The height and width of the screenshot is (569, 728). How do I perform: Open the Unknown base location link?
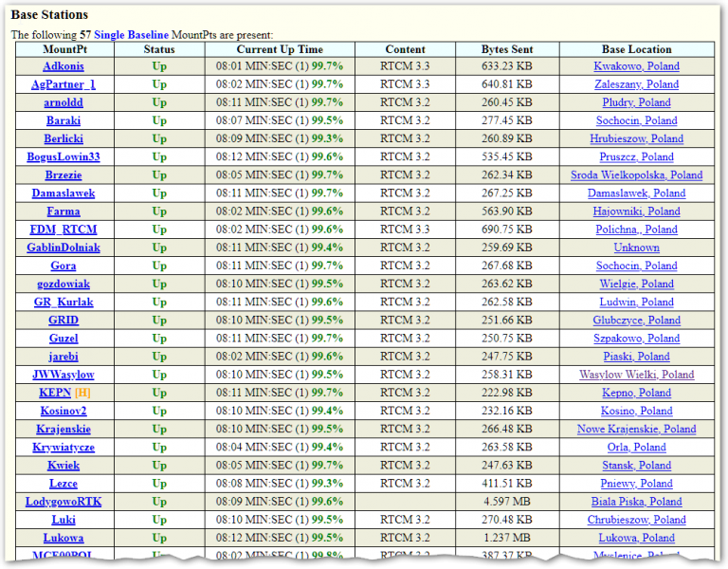[636, 248]
